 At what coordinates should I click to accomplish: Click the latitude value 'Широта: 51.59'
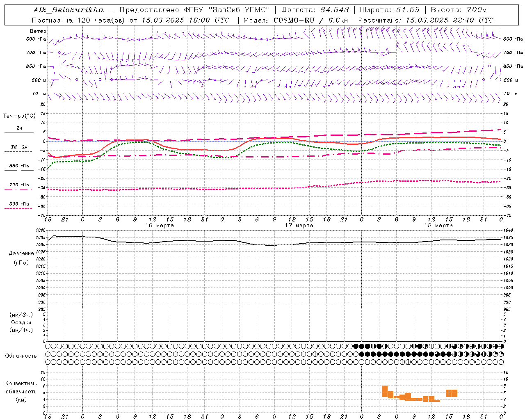390,10
